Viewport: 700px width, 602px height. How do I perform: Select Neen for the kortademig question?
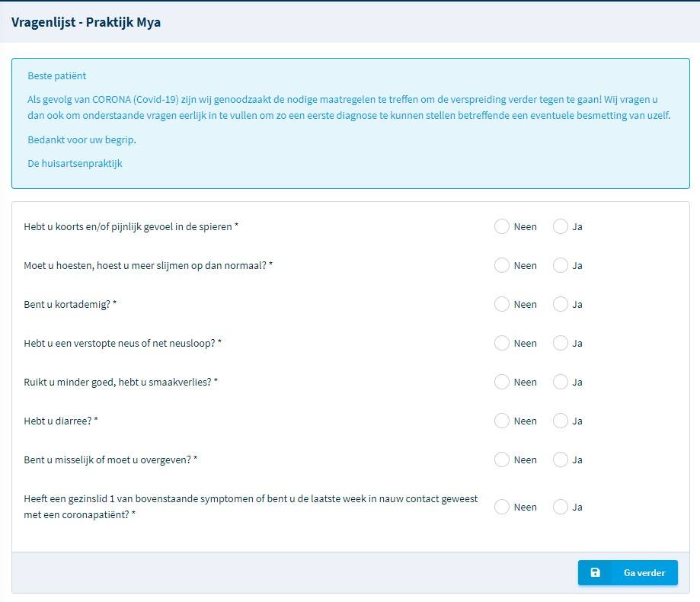click(502, 304)
